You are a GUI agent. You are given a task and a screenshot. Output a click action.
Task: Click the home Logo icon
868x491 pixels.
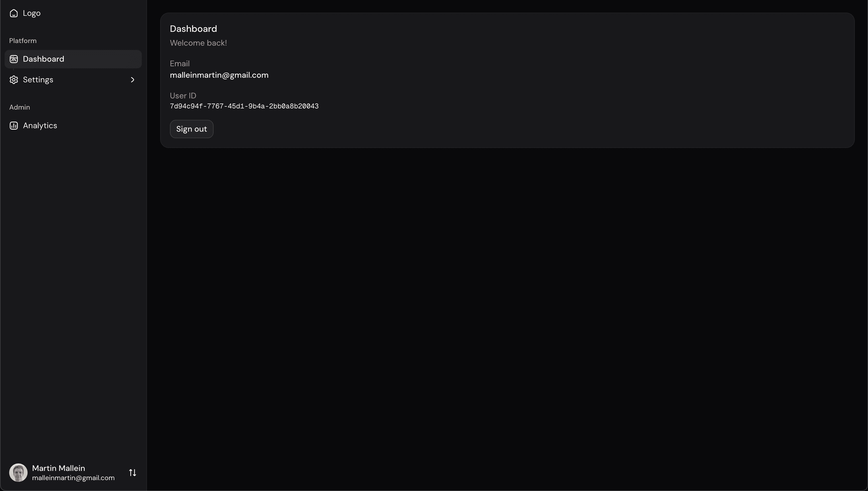13,13
